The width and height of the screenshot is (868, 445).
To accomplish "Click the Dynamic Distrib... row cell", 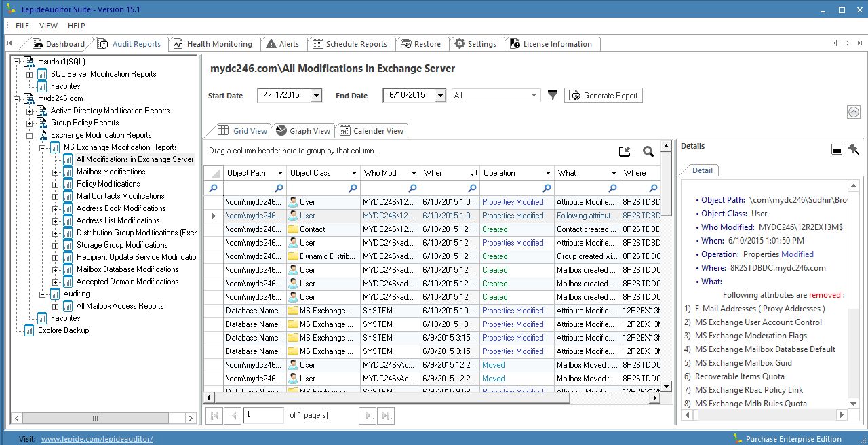I will coord(323,256).
